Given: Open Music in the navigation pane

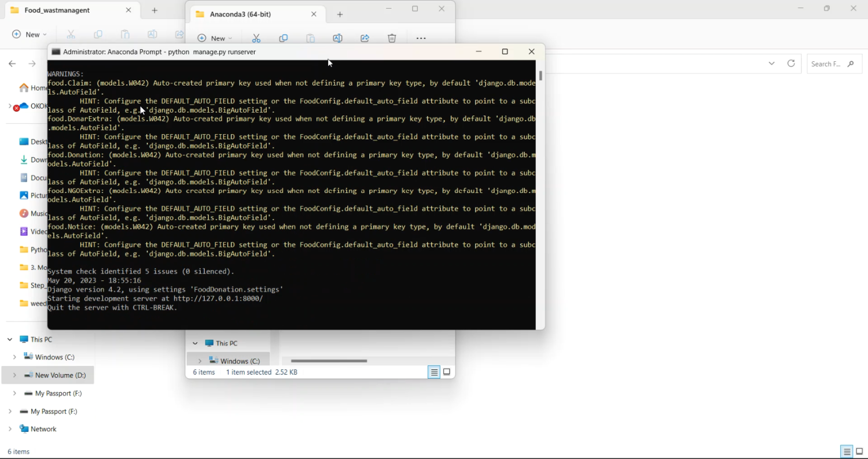Looking at the screenshot, I should [34, 213].
